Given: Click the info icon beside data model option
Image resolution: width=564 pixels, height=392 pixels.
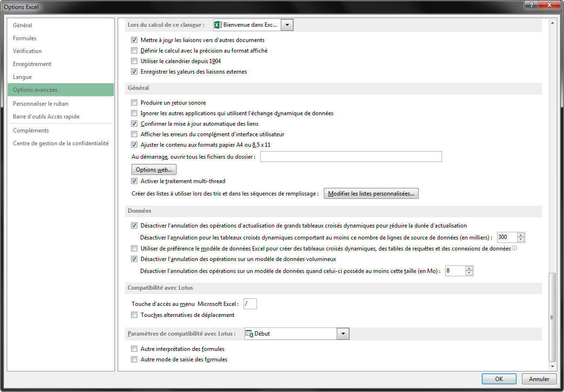Looking at the screenshot, I should 514,248.
